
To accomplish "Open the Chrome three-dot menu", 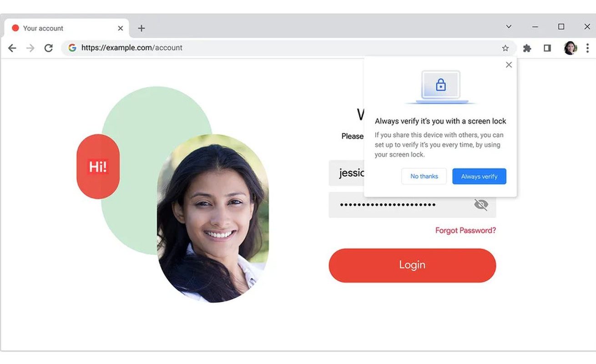I will [587, 48].
